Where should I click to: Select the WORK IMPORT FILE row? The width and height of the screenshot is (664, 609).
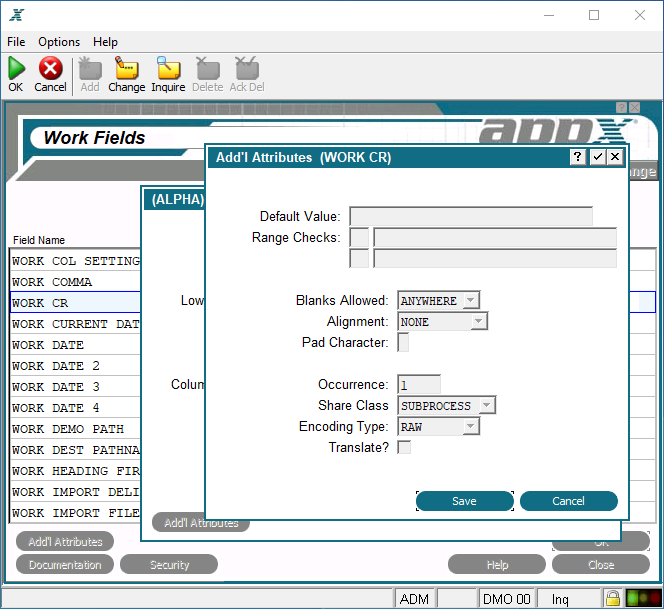pyautogui.click(x=75, y=513)
